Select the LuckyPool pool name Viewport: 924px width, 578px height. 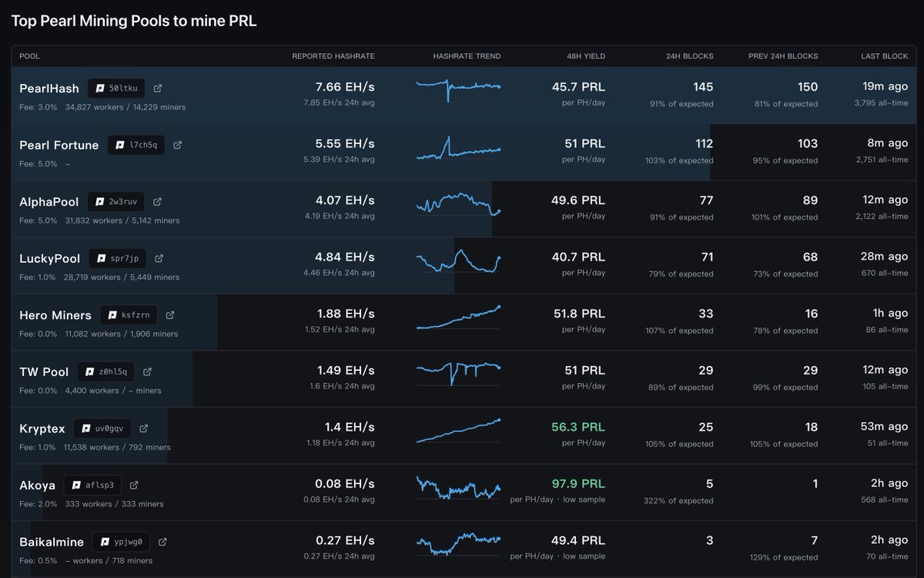[x=50, y=258]
